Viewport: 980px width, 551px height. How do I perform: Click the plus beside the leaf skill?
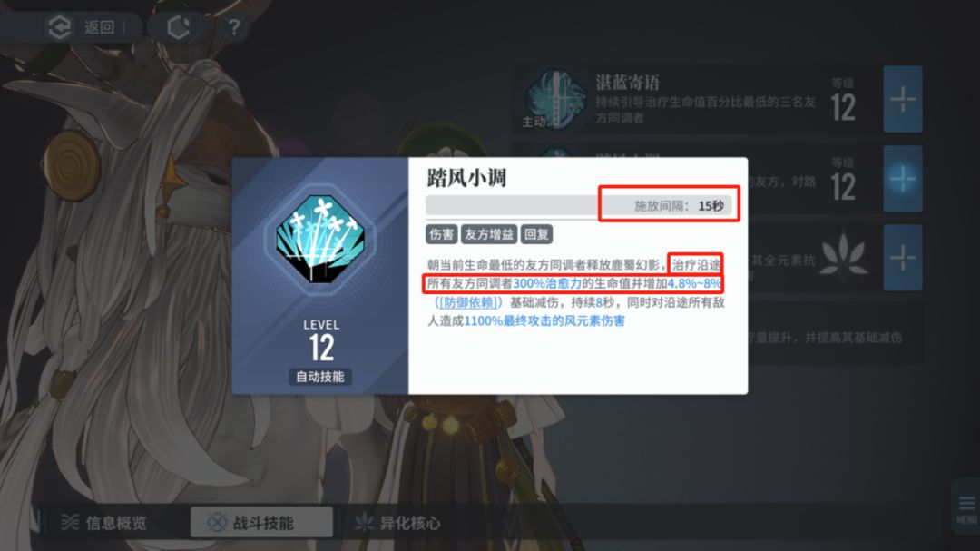pos(903,258)
